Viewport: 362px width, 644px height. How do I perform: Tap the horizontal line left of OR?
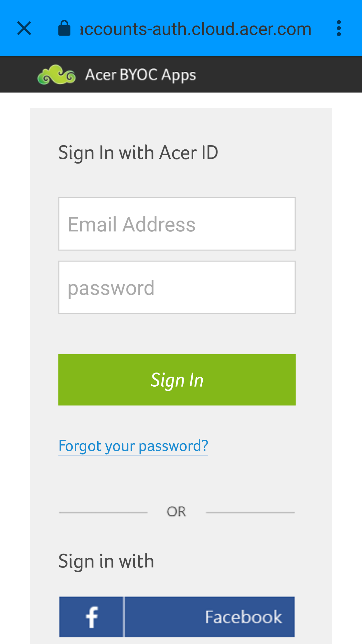[x=103, y=513]
